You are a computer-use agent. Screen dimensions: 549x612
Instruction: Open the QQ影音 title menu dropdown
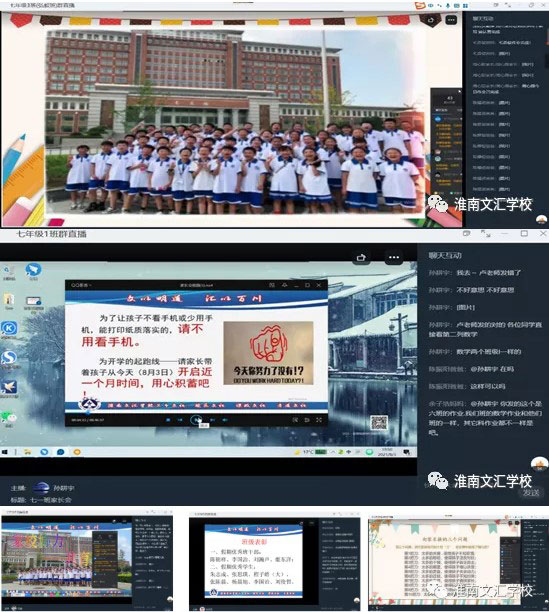point(81,285)
